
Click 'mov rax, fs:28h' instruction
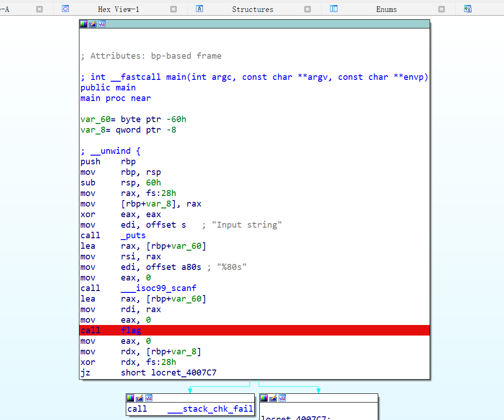pyautogui.click(x=128, y=193)
